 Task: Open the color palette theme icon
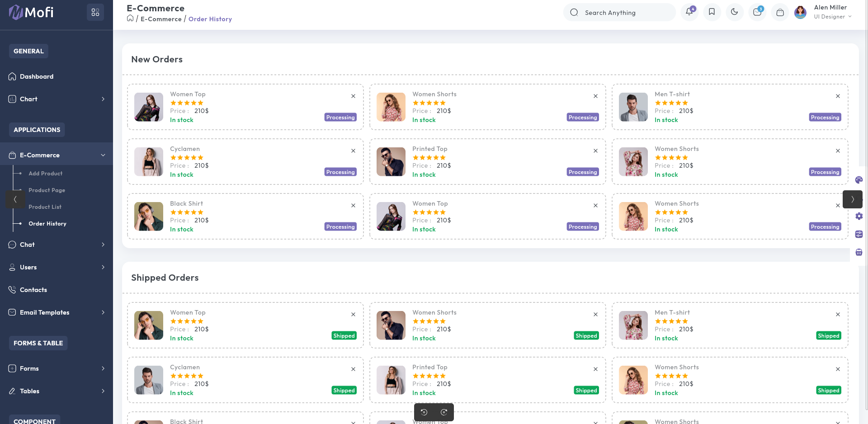pyautogui.click(x=859, y=180)
